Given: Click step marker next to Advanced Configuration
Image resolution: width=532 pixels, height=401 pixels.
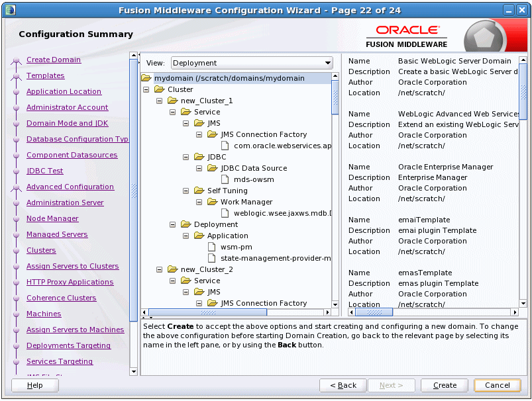Looking at the screenshot, I should click(16, 188).
